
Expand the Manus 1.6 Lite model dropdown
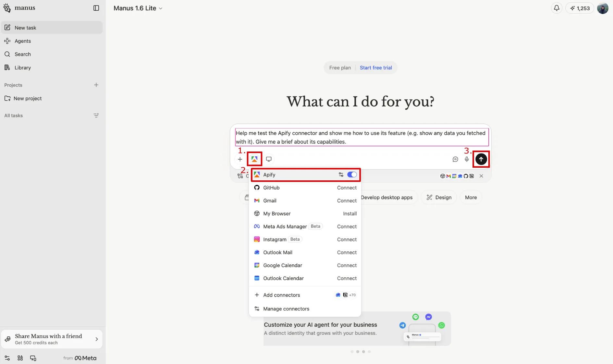[x=138, y=8]
